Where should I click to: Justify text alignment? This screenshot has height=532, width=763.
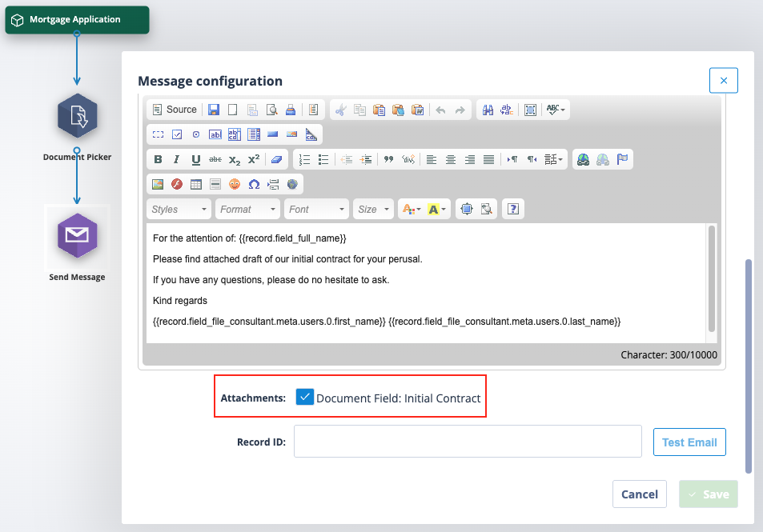(488, 159)
